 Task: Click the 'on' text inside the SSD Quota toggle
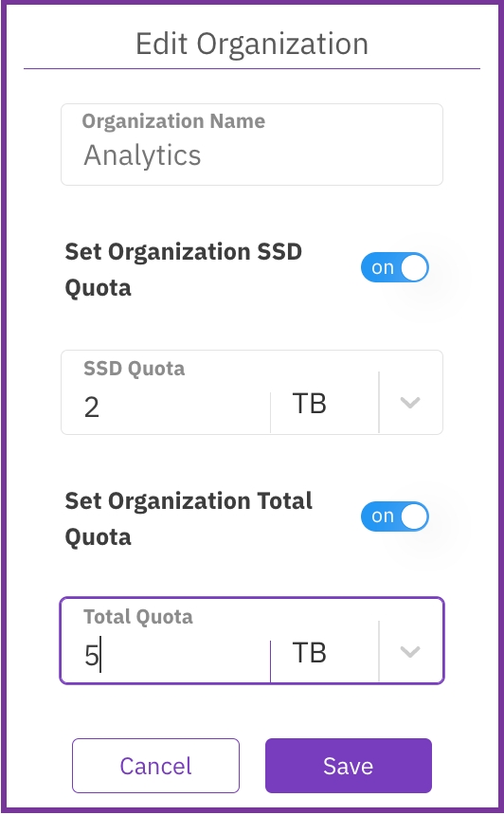[x=383, y=267]
